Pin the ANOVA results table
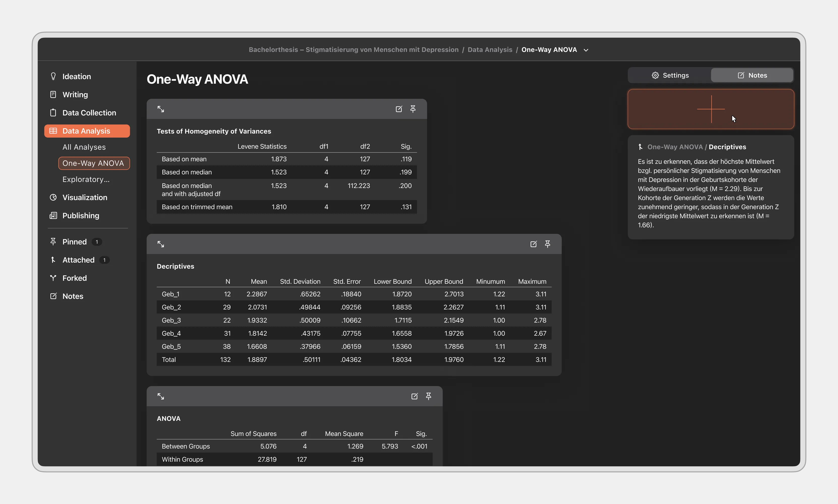Viewport: 838px width, 504px height. (x=428, y=396)
